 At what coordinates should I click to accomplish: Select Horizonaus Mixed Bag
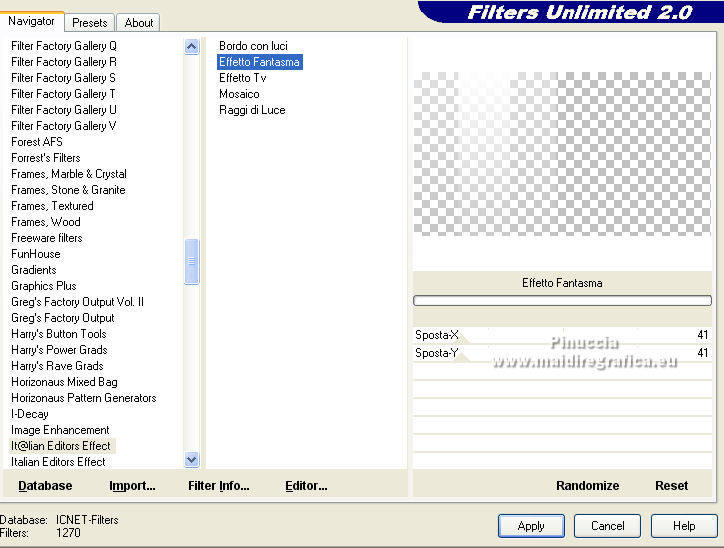point(64,382)
